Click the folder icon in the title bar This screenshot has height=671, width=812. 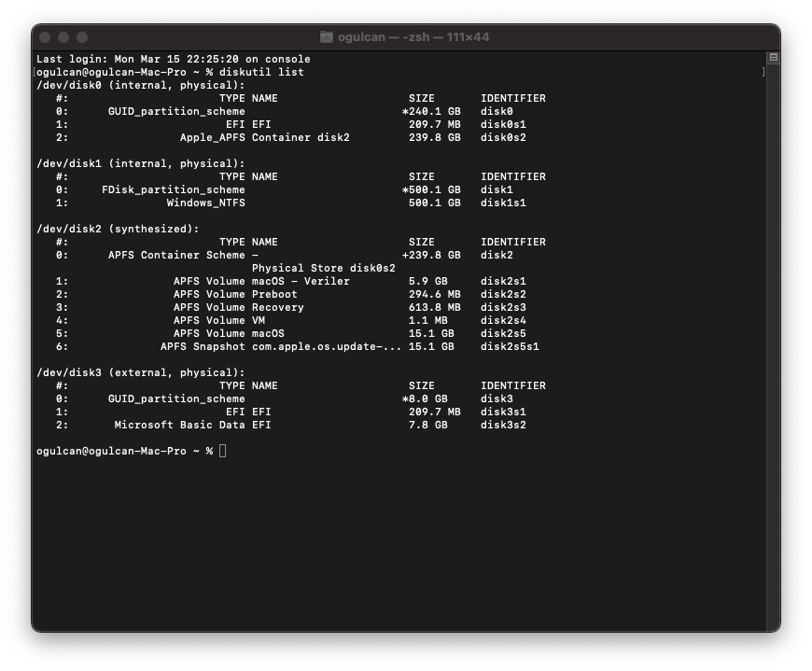(327, 37)
